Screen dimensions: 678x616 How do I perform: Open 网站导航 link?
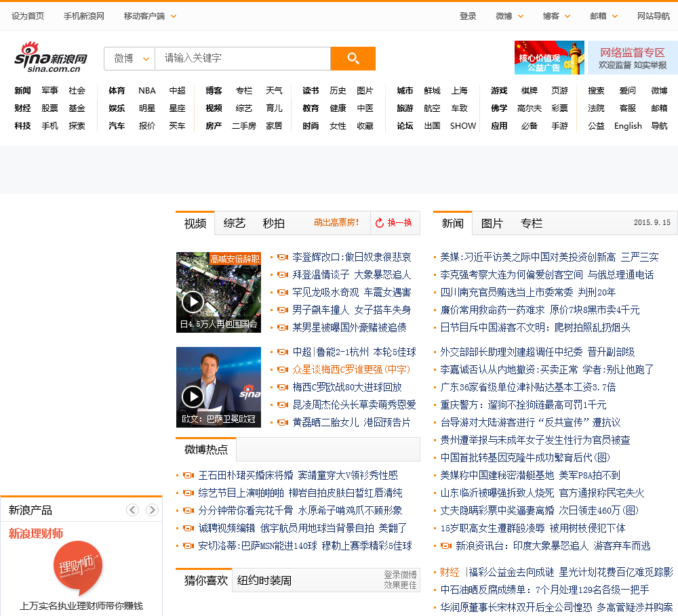654,16
